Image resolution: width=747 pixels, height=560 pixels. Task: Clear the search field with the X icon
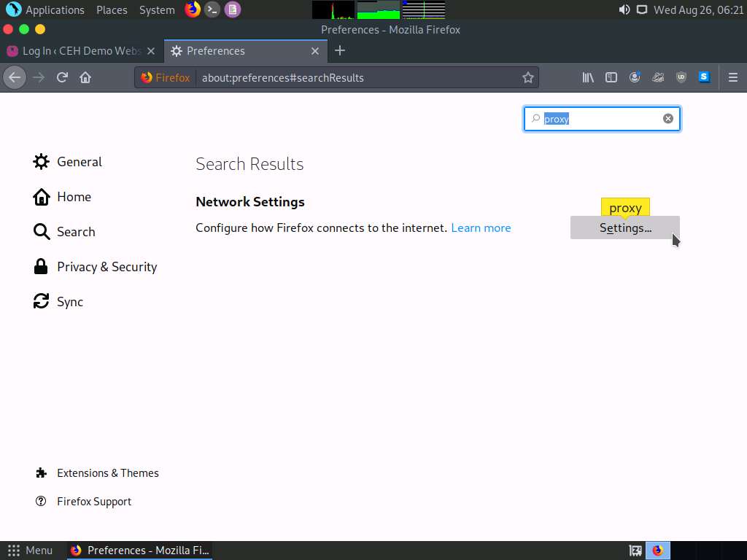tap(667, 118)
